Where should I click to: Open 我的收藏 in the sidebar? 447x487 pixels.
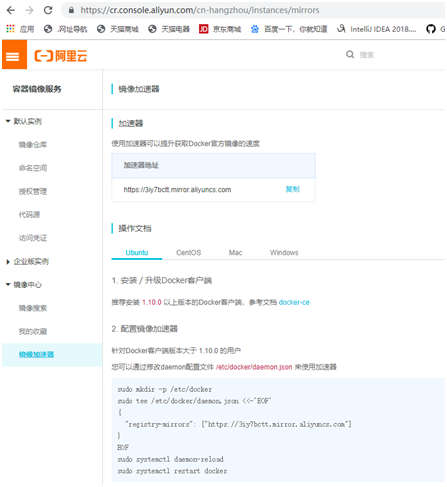pyautogui.click(x=33, y=331)
